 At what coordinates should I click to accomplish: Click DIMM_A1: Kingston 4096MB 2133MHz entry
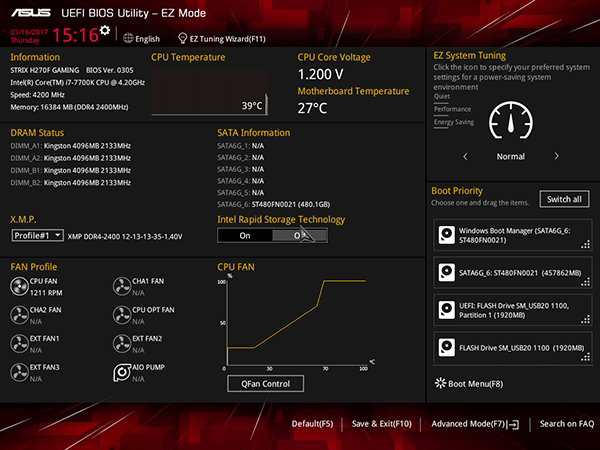click(70, 146)
